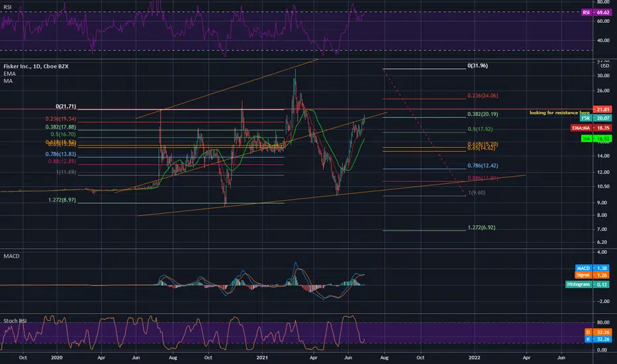The height and width of the screenshot is (364, 617).
Task: Click the blue MACD 1.38 value tag
Action: pyautogui.click(x=592, y=268)
